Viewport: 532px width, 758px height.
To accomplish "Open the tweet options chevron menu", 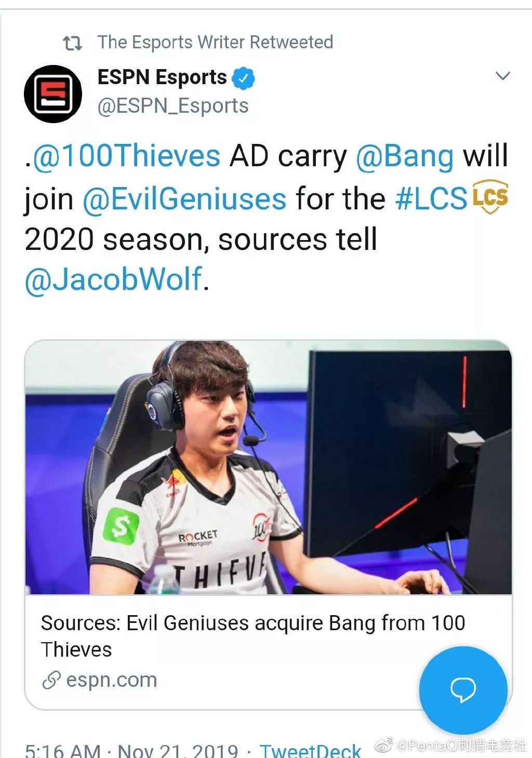I will (502, 76).
